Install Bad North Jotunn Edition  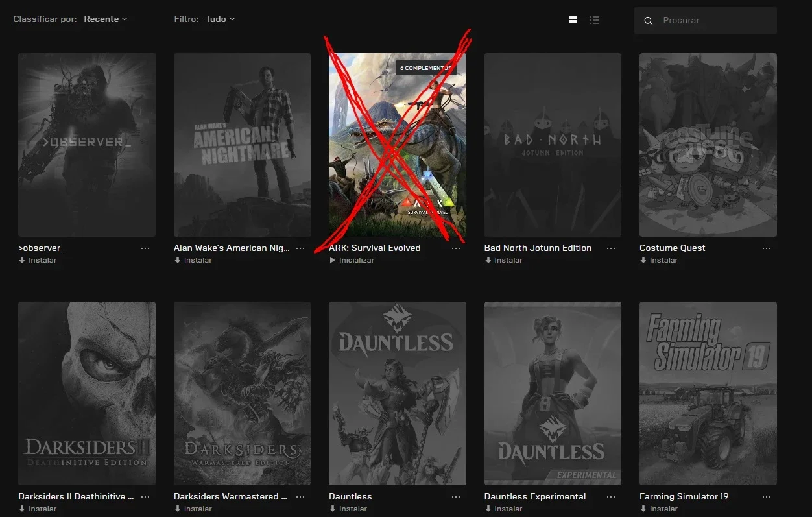(503, 260)
